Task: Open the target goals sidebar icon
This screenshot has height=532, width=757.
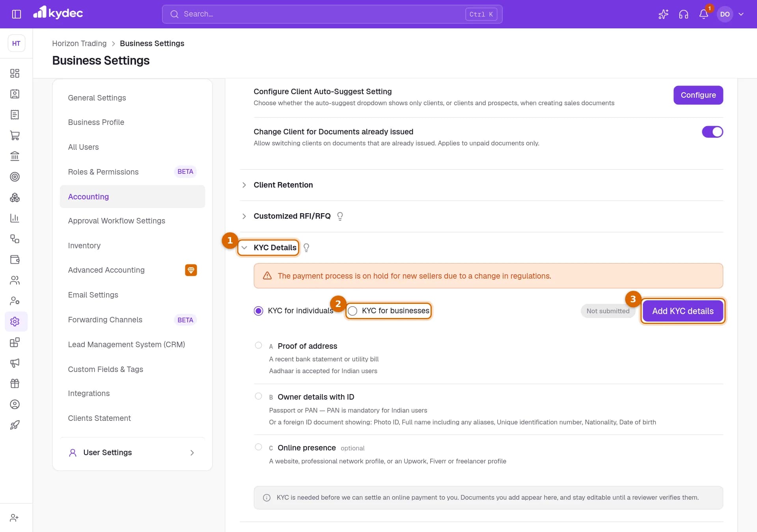Action: [x=15, y=177]
